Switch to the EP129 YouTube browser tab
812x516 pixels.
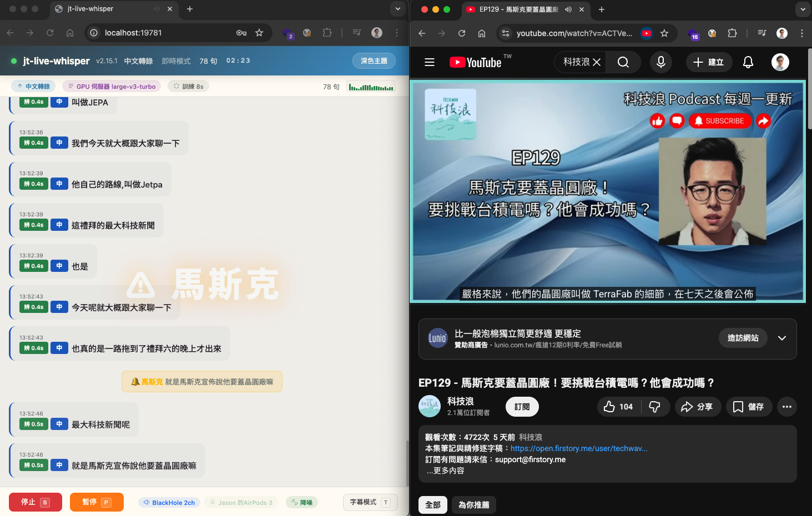525,9
